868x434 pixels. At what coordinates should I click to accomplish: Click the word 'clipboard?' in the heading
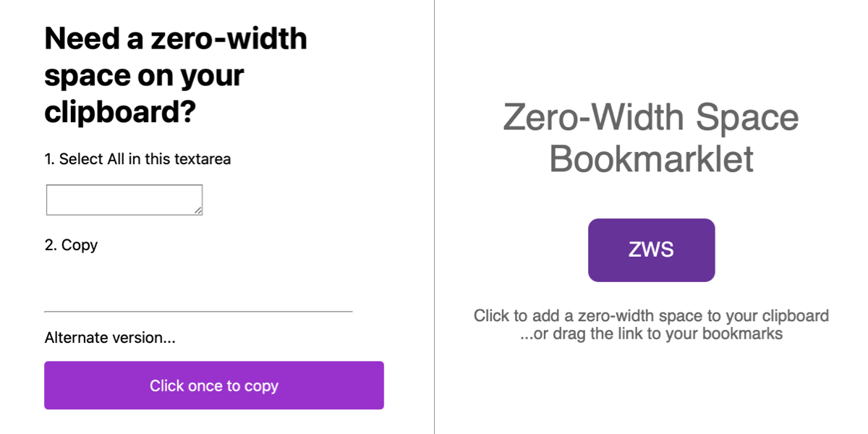121,112
